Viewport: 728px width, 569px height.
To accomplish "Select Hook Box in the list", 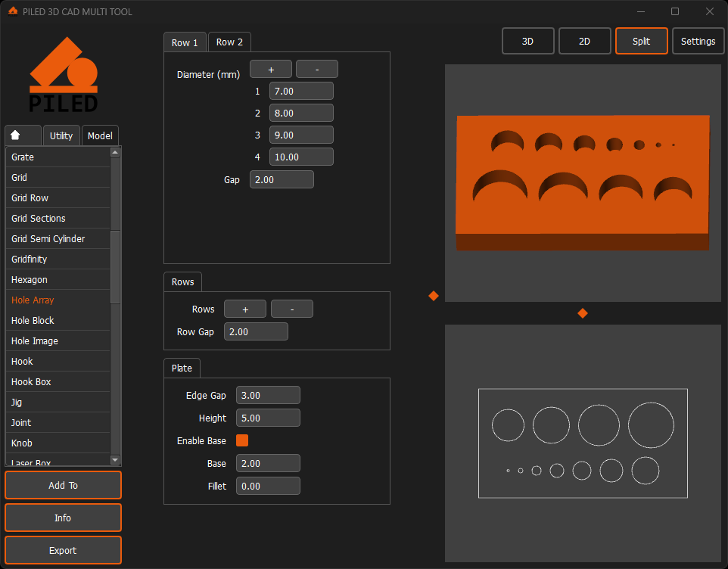I will click(58, 381).
